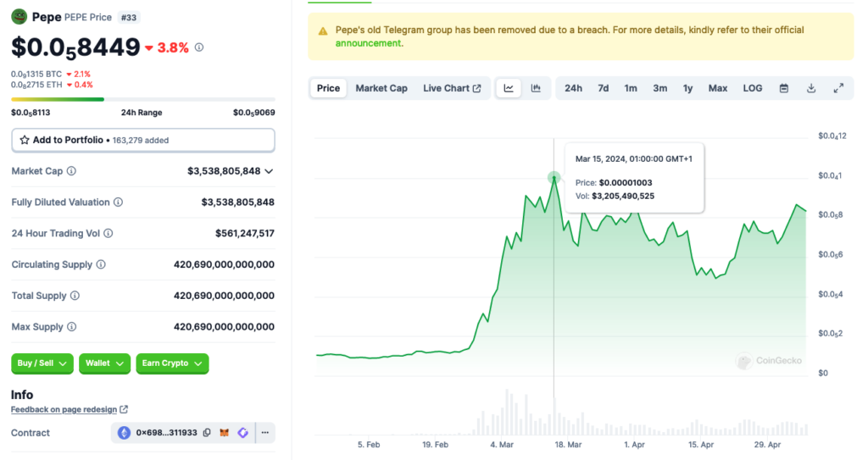Open the Live Chart tab
This screenshot has width=868, height=460.
(452, 88)
